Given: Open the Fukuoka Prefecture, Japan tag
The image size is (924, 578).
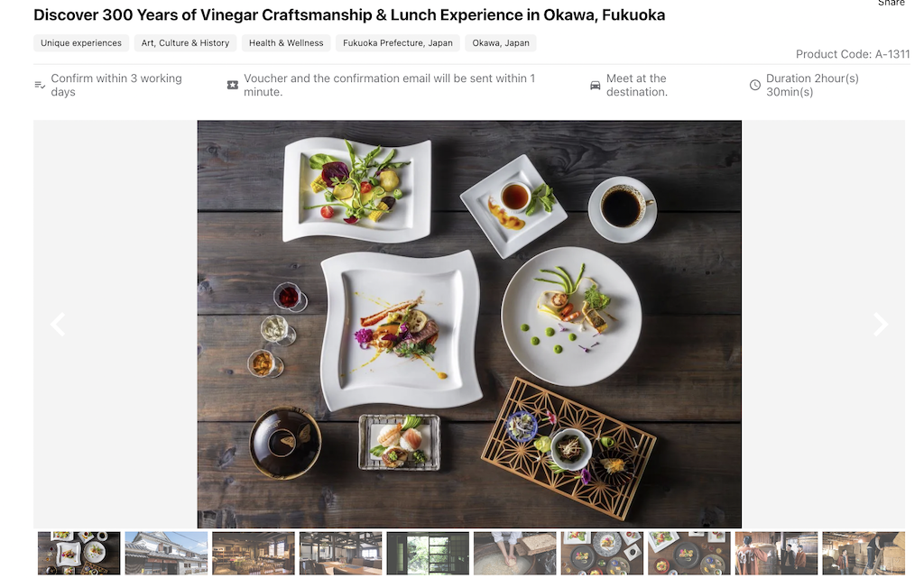Looking at the screenshot, I should click(398, 43).
